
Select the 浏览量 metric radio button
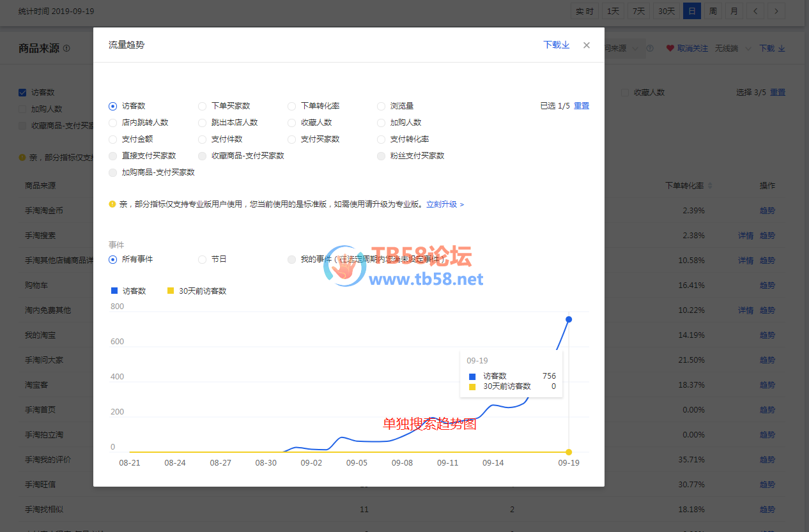pos(381,106)
